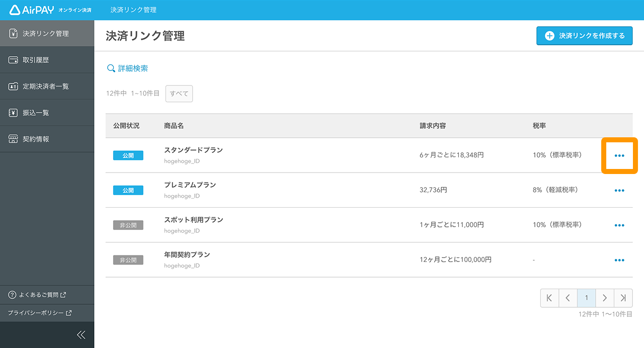Go to next page arrow
Screen dimensions: 644x348
click(x=605, y=298)
